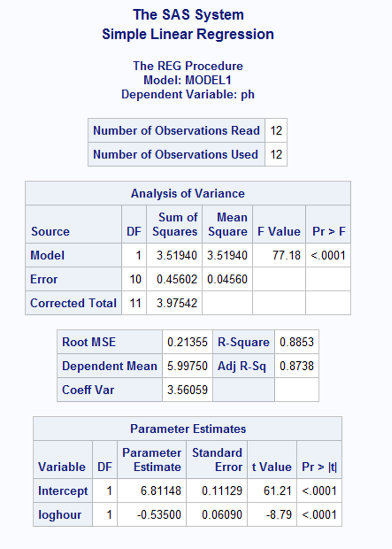Click the Error DF value 10
Image resolution: width=392 pixels, height=549 pixels.
135,279
